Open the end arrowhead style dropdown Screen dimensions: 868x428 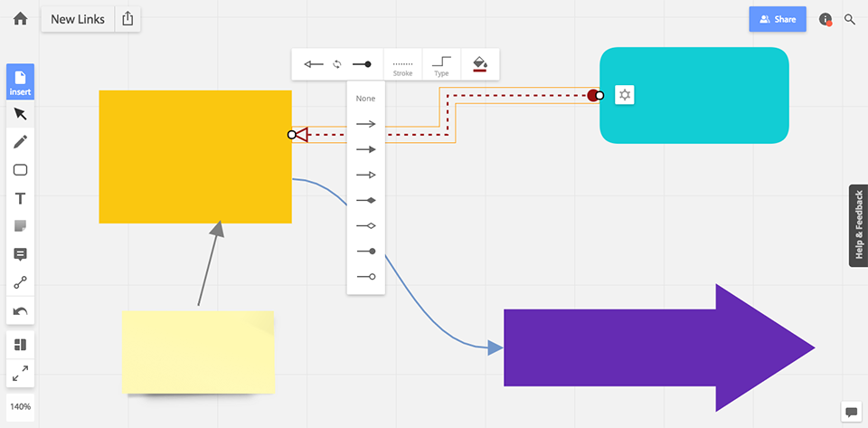tap(362, 64)
